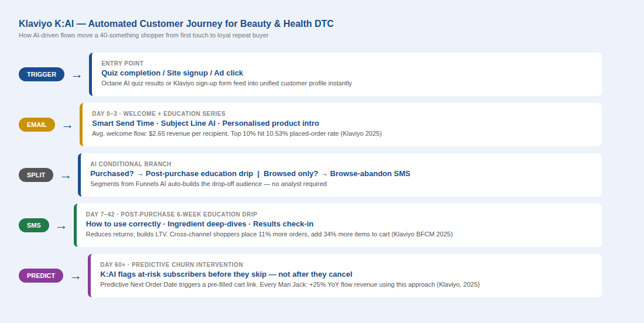Click the K:AI flags at-risk subscribers heading
Screen dimensions: 644x323
[227, 274]
